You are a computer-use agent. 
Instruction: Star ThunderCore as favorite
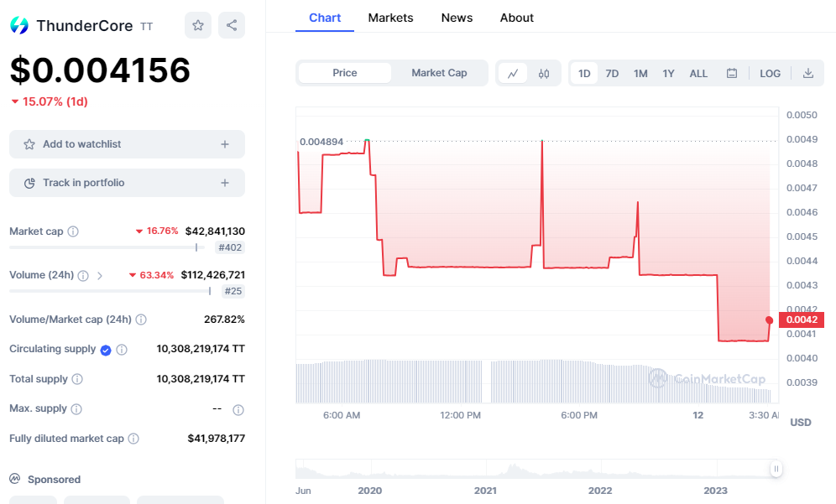(198, 25)
